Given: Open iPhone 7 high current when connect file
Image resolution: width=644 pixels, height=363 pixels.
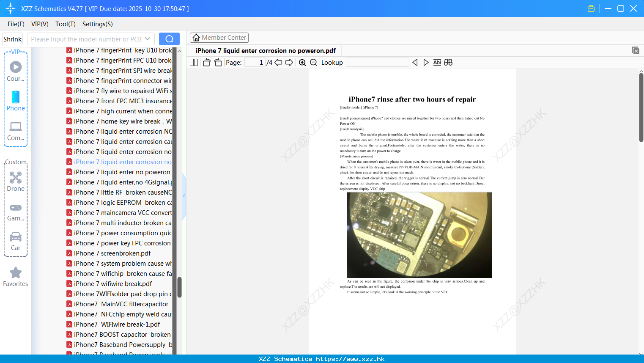Looking at the screenshot, I should pos(119,111).
